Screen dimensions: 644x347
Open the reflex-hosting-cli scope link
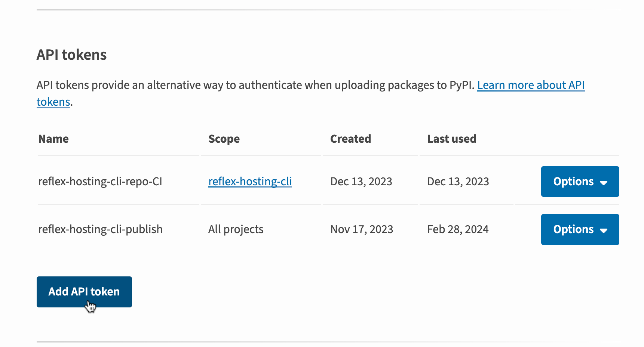point(250,182)
